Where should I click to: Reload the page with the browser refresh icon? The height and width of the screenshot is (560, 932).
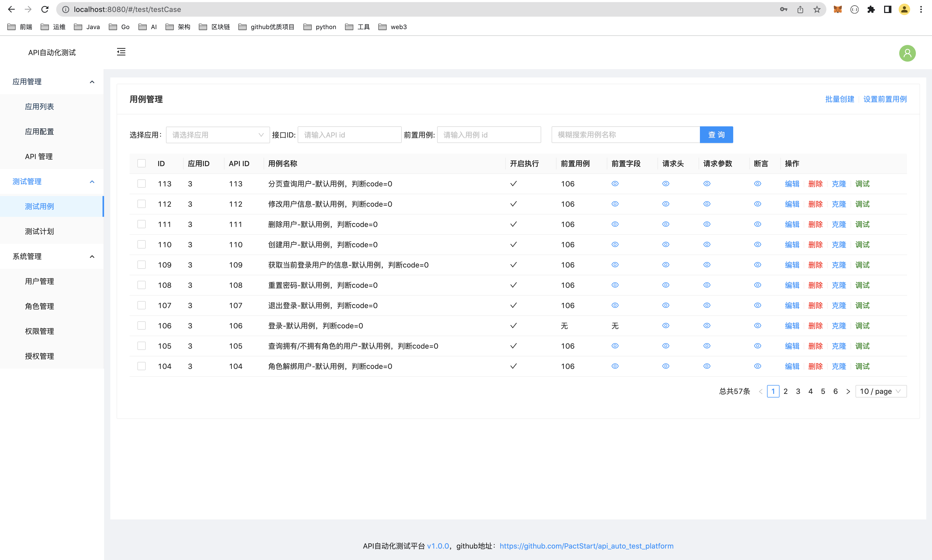pyautogui.click(x=45, y=9)
